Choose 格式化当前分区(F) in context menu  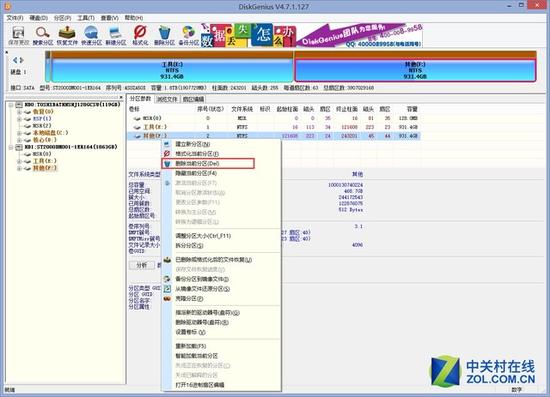click(197, 154)
